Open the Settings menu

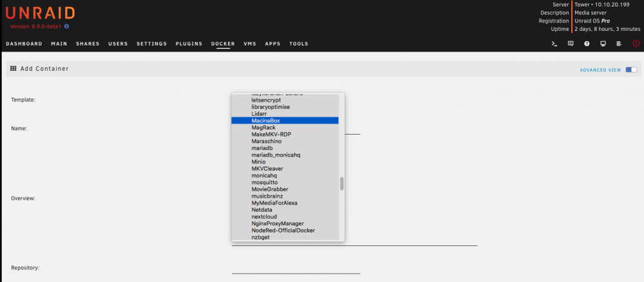coord(151,44)
